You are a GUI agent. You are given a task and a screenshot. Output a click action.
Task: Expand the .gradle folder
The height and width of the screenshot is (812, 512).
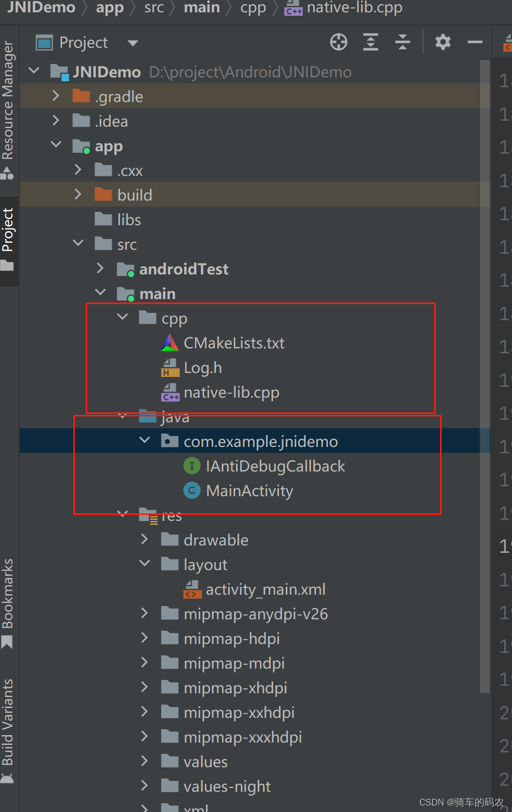(x=56, y=96)
